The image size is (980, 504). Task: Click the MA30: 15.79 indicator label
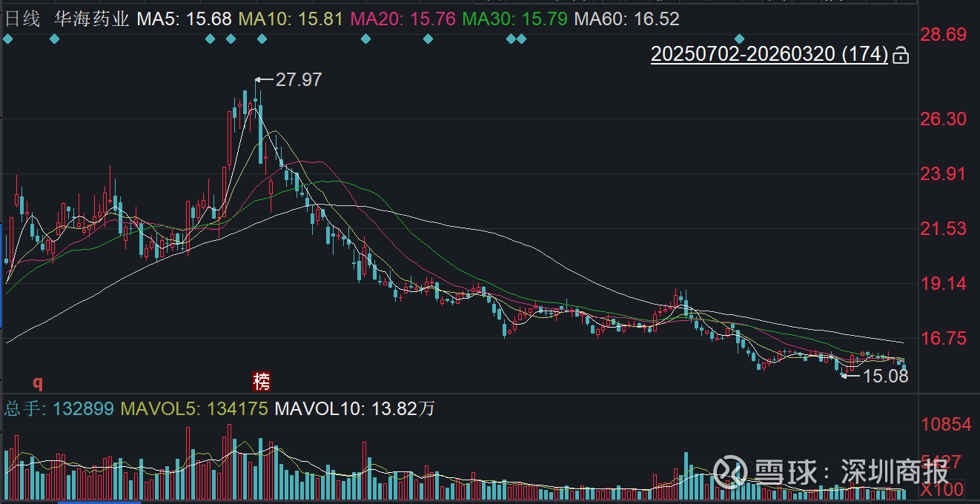[514, 19]
